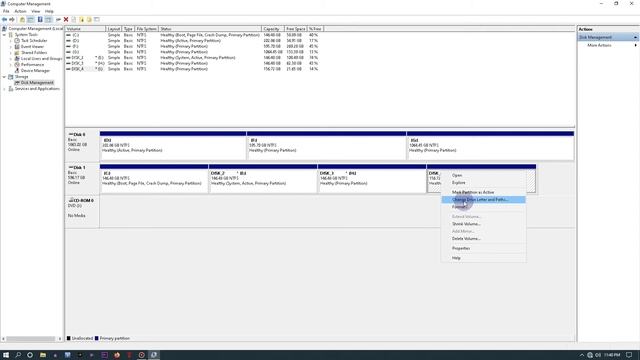Click the Device Manager icon in tree

pos(17,71)
